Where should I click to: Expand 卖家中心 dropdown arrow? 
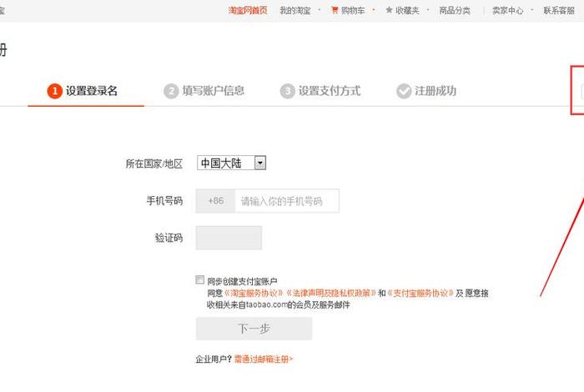coord(532,10)
